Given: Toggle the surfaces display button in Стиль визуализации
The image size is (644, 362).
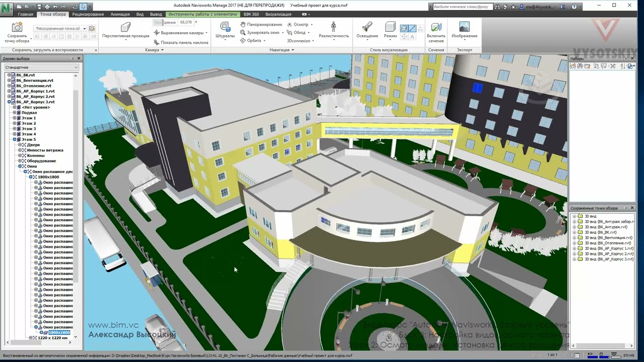Looking at the screenshot, I should coord(404,29).
